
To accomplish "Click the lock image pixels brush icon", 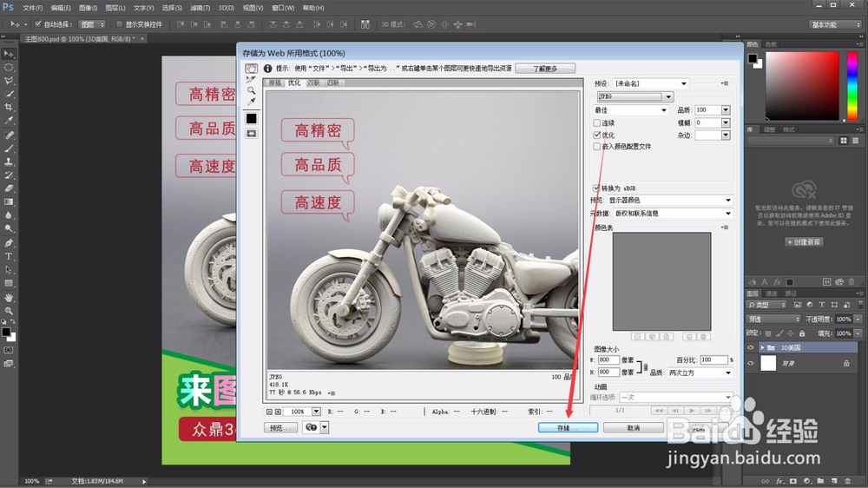I will point(779,333).
